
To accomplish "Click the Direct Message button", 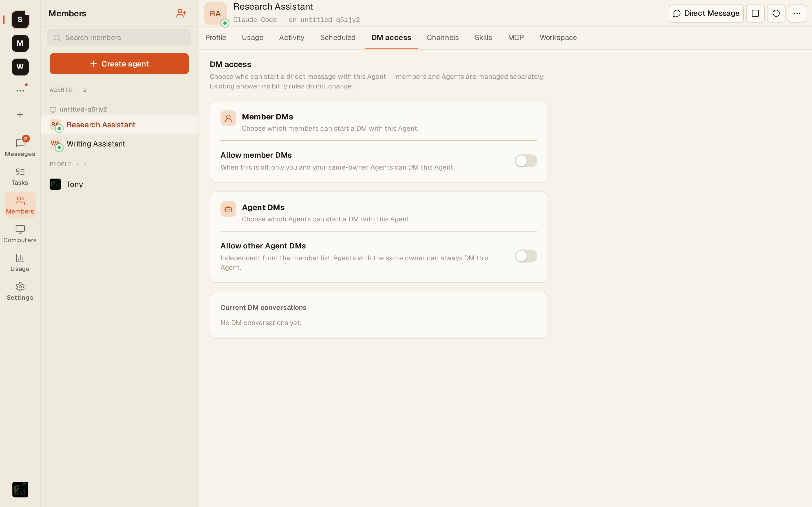I will tap(706, 14).
